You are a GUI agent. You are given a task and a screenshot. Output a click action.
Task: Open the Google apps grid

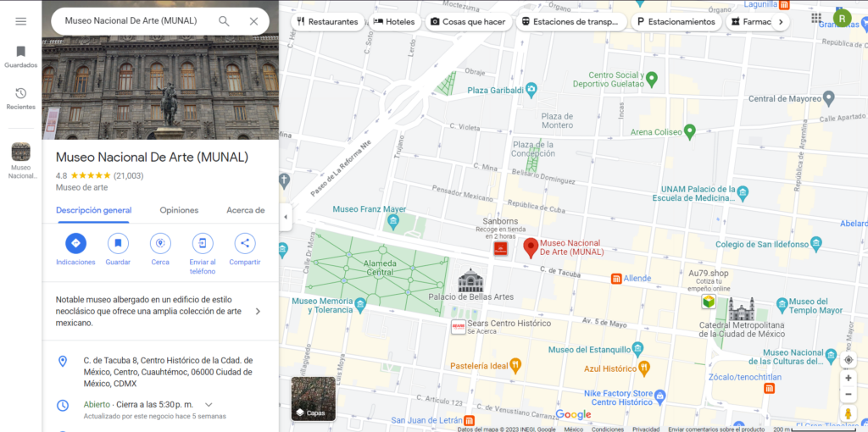click(816, 19)
